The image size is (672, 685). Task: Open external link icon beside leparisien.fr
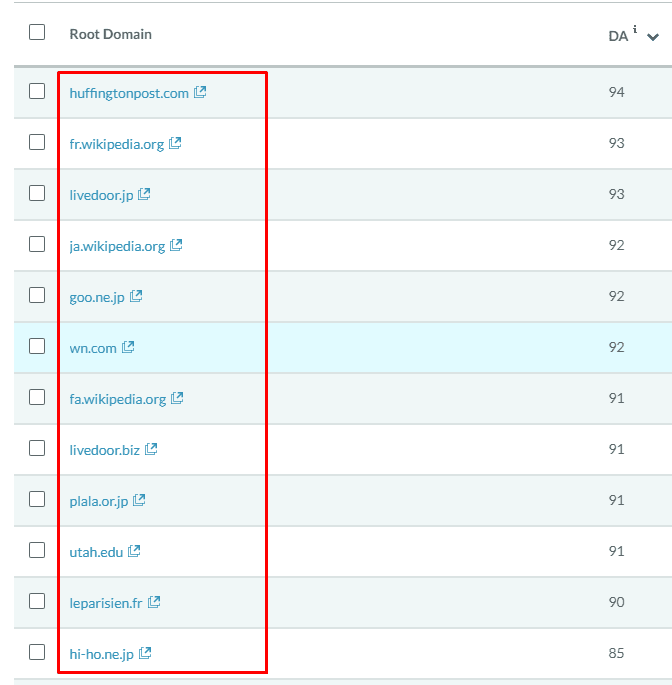click(154, 602)
